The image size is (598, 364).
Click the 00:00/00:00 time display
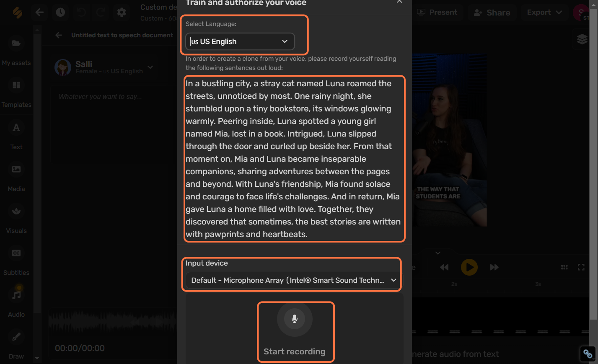point(80,348)
